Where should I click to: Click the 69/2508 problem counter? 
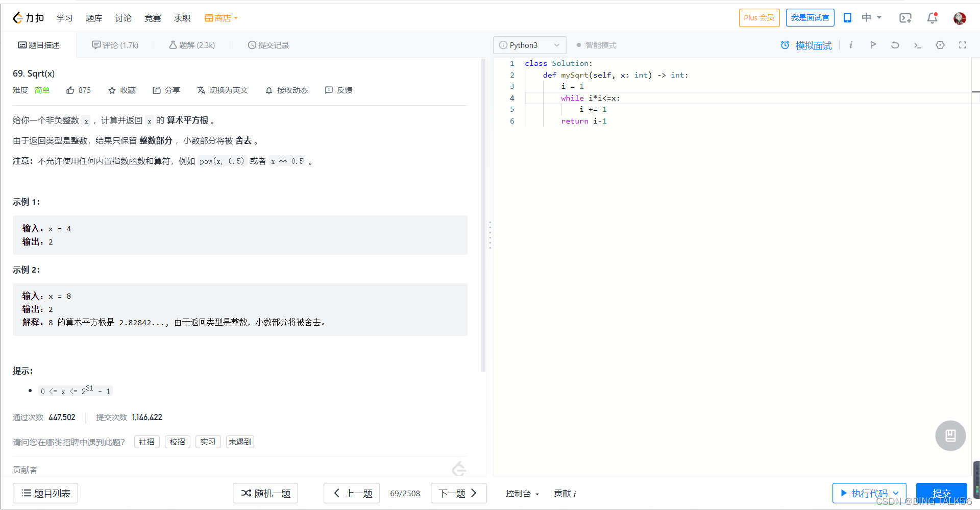[x=405, y=494]
